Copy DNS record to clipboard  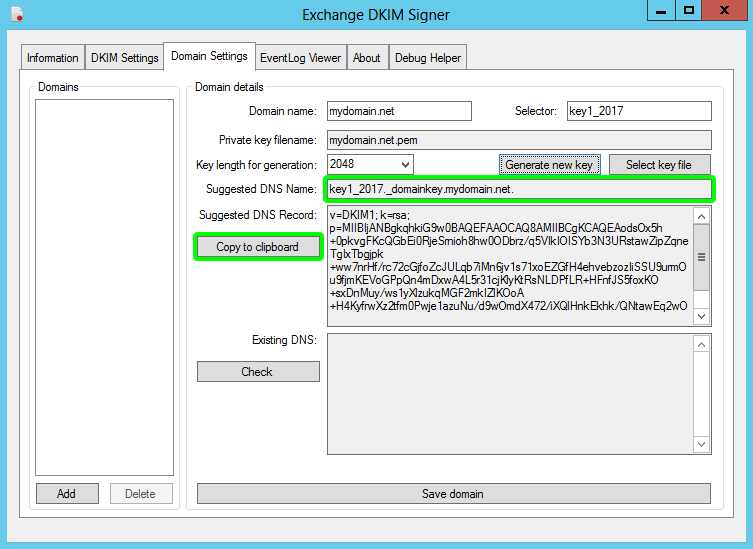pyautogui.click(x=258, y=247)
